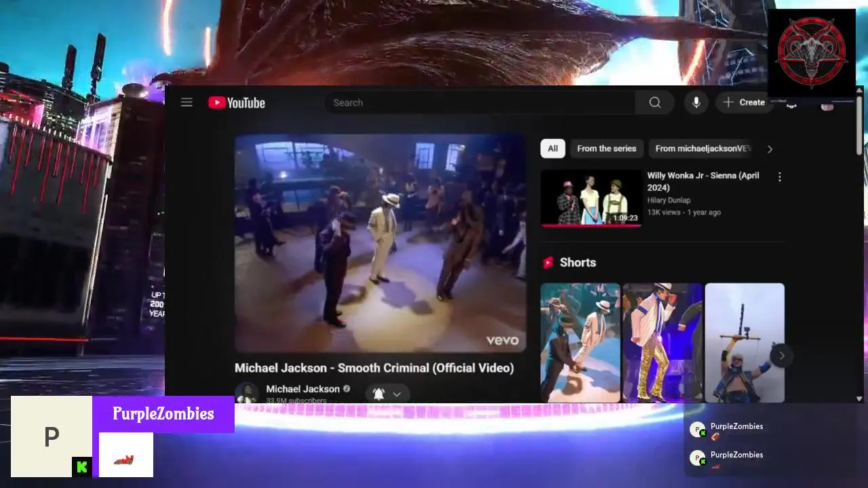The width and height of the screenshot is (868, 488).
Task: Click the PurpleZombies purple name banner
Action: point(163,414)
